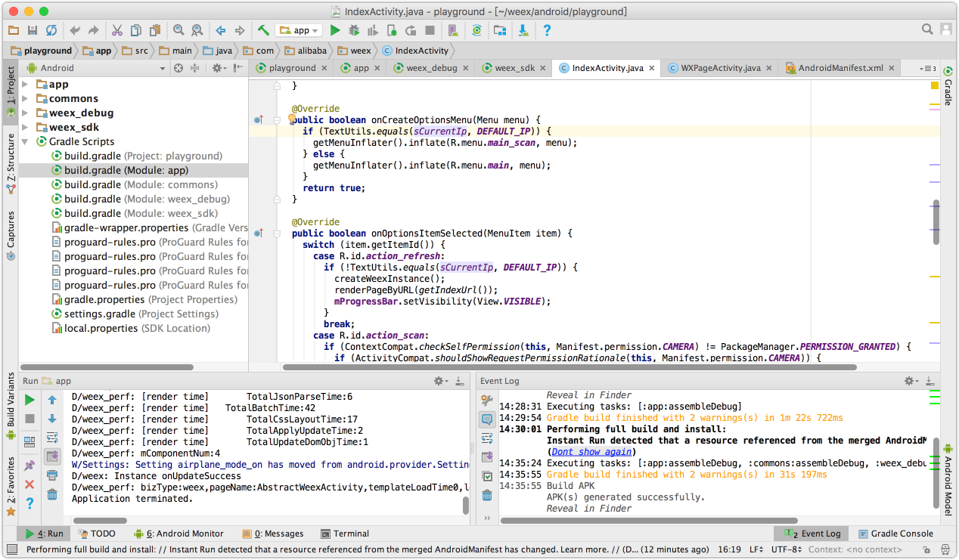
Task: Collapse the Gradle Scripts node
Action: tap(25, 142)
